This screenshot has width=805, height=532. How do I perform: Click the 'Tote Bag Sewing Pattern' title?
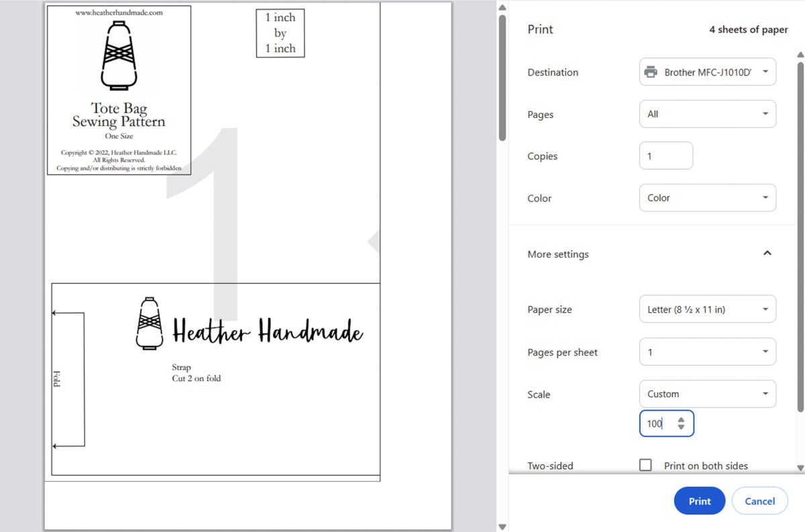coord(119,115)
